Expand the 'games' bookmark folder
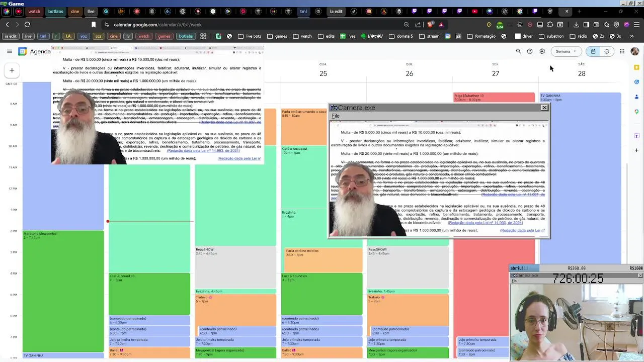The width and height of the screenshot is (644, 362). (277, 36)
